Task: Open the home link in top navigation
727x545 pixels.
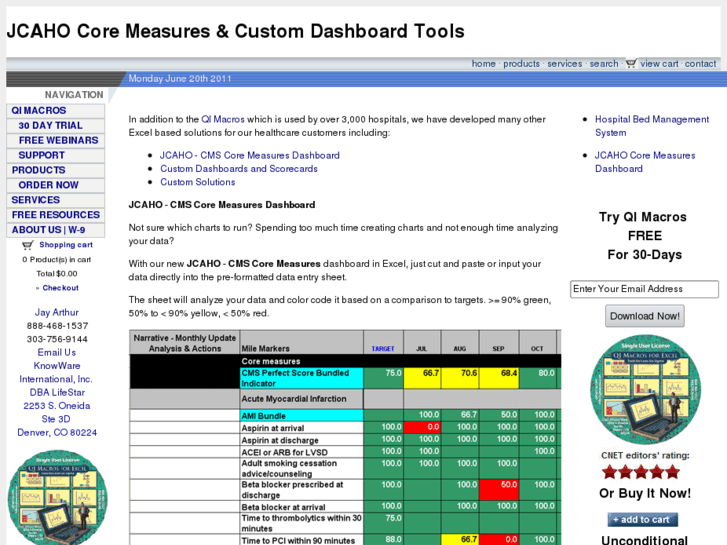Action: tap(483, 64)
